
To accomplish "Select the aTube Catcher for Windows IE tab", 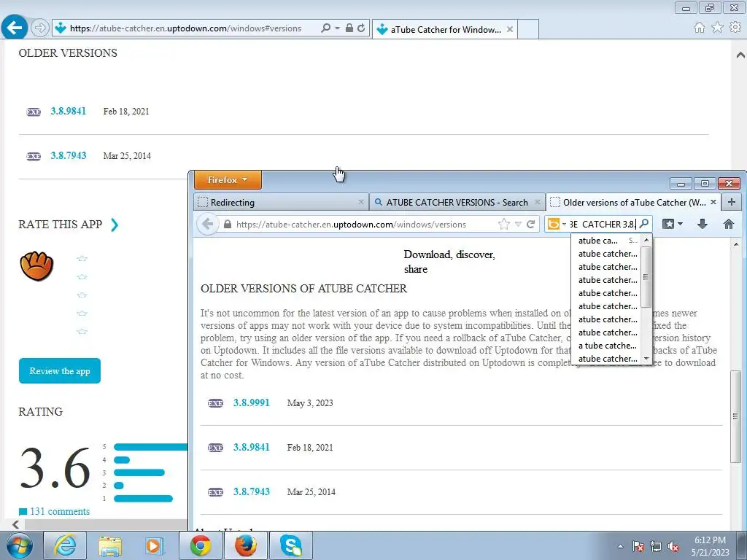I will click(x=444, y=29).
